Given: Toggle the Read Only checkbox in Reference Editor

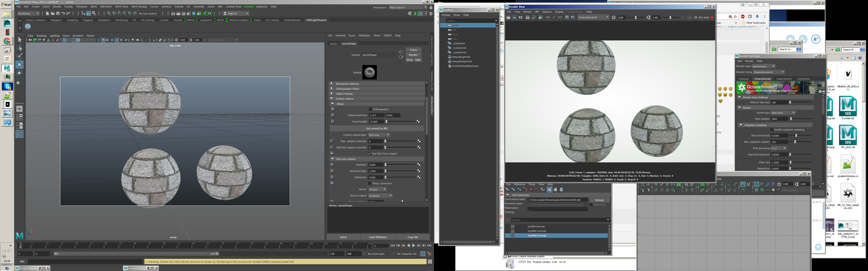Looking at the screenshot, I should tap(591, 205).
